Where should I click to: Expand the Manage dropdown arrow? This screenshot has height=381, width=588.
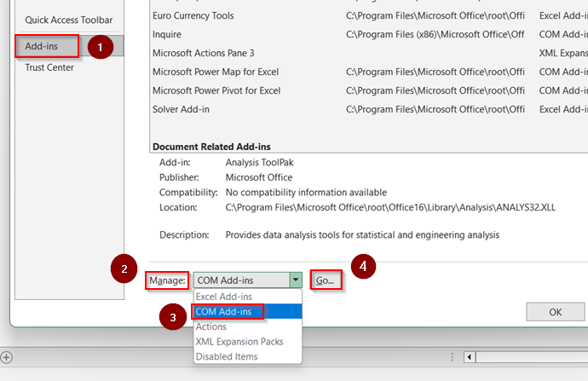click(x=296, y=280)
